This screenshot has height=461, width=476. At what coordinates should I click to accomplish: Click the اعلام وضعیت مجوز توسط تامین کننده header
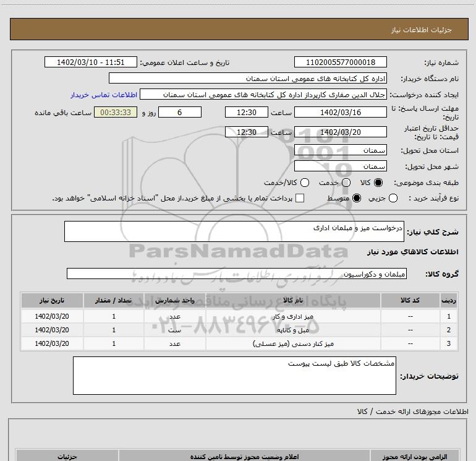pos(244,457)
